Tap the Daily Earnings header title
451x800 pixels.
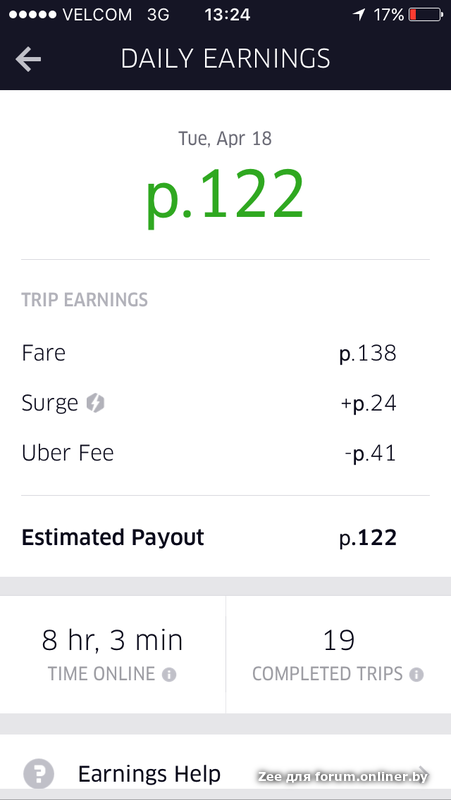[x=226, y=59]
